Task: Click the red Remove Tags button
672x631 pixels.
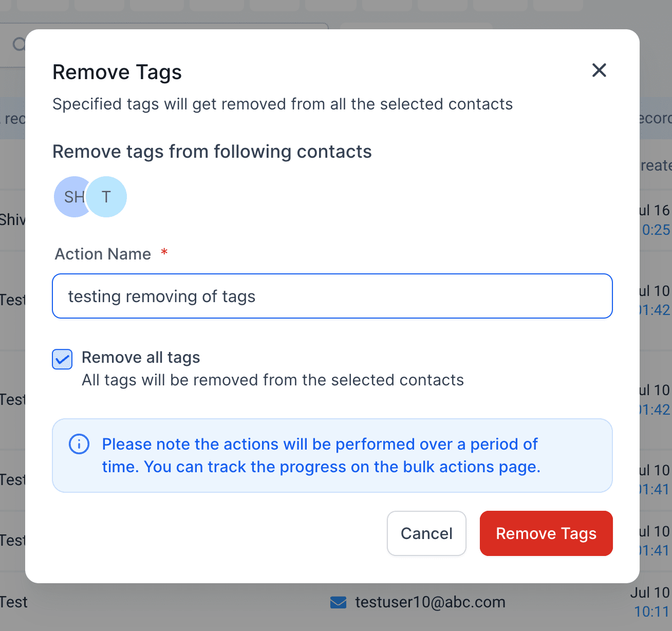Action: click(x=546, y=533)
